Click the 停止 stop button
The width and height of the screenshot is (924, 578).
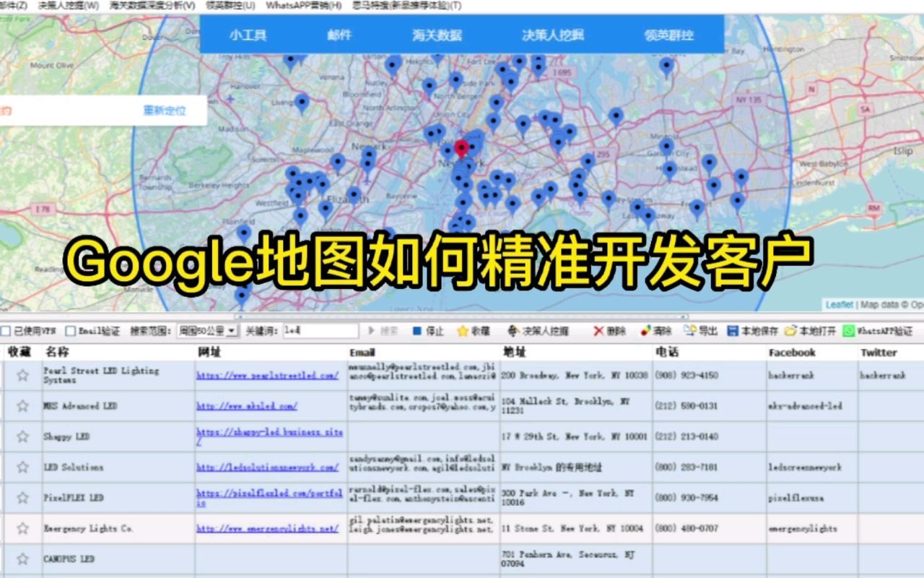(x=428, y=331)
